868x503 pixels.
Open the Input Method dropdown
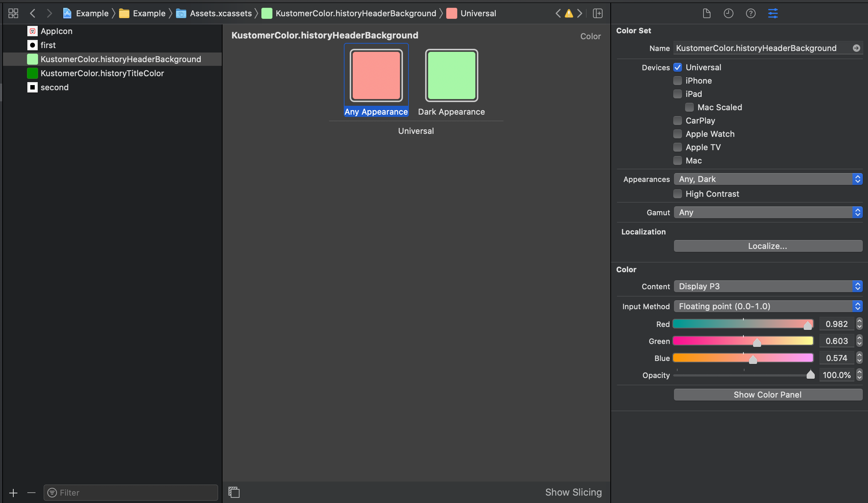point(767,306)
